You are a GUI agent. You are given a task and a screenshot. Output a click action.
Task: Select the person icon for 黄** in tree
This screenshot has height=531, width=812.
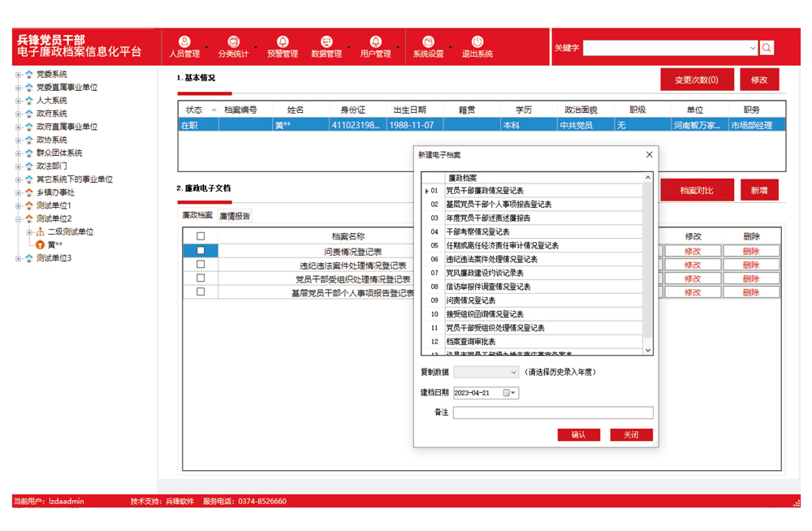pos(40,245)
